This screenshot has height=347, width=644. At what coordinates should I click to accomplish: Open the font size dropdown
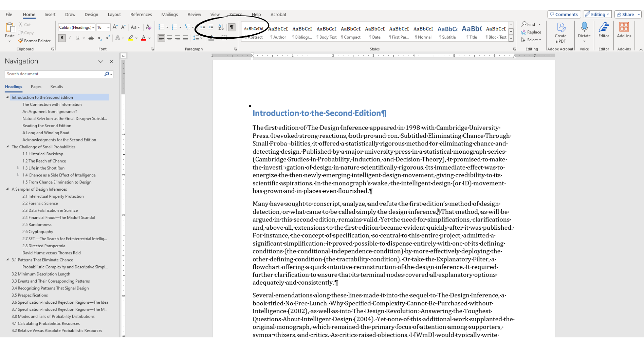pos(108,27)
